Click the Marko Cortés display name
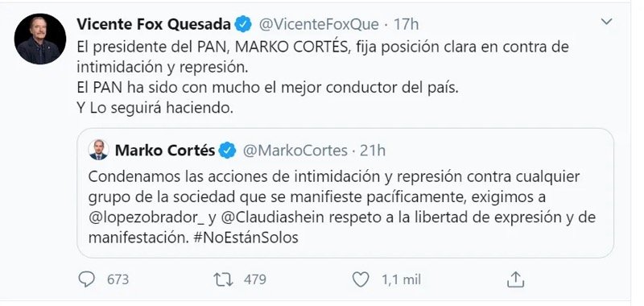Screen dimensions: 644x306 [165, 151]
